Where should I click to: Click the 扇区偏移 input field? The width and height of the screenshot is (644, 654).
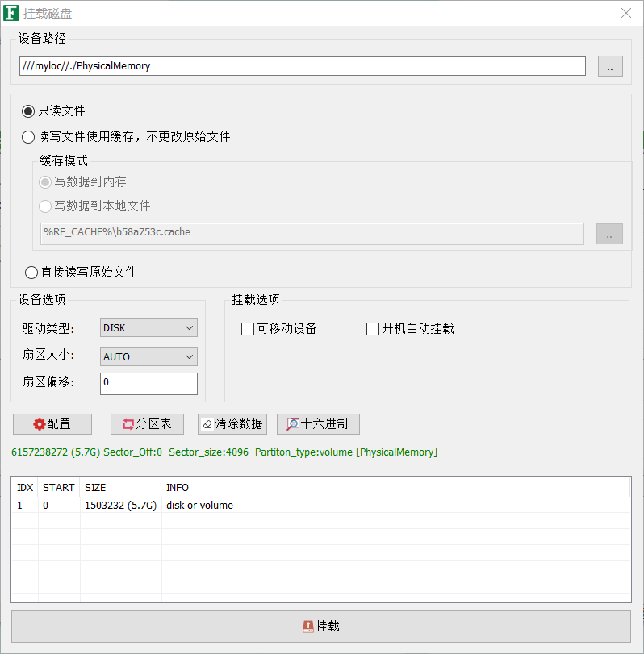point(148,383)
